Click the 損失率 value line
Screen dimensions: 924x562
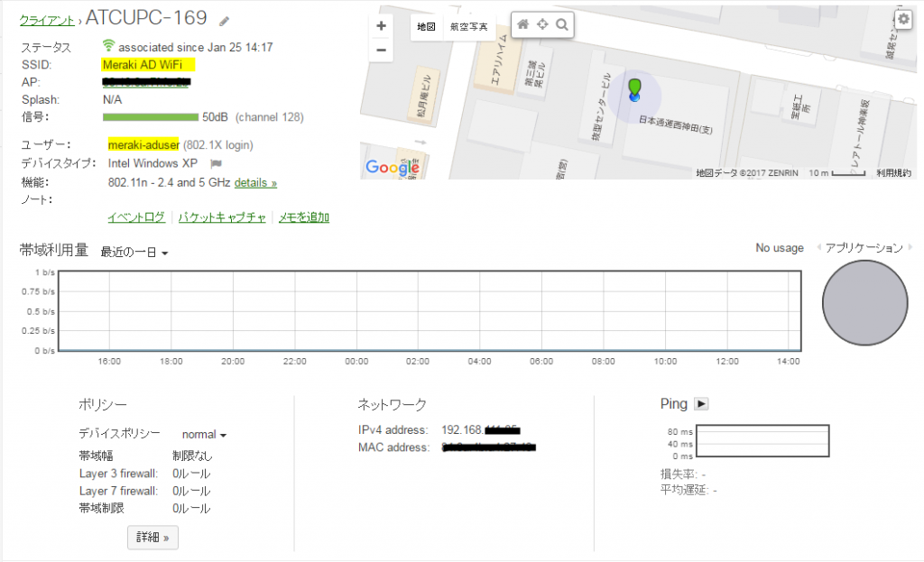[683, 474]
